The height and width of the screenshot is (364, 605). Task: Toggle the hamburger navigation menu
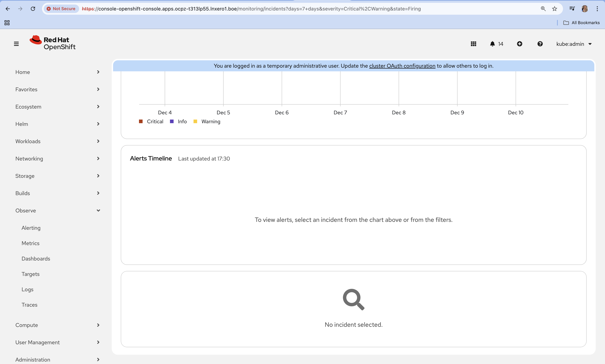[x=16, y=44]
